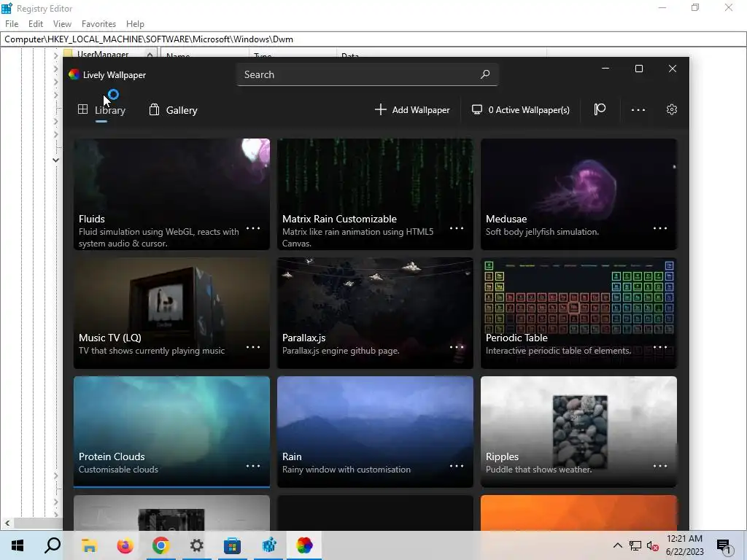Click the Lively Wallpaper search field
Screen dimensions: 747x560
click(x=368, y=74)
